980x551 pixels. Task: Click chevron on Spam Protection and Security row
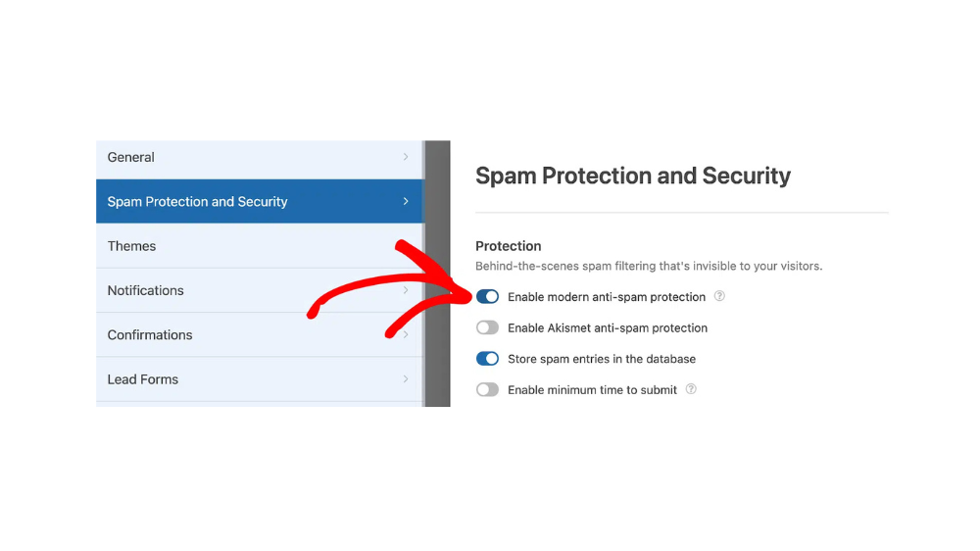(x=406, y=201)
